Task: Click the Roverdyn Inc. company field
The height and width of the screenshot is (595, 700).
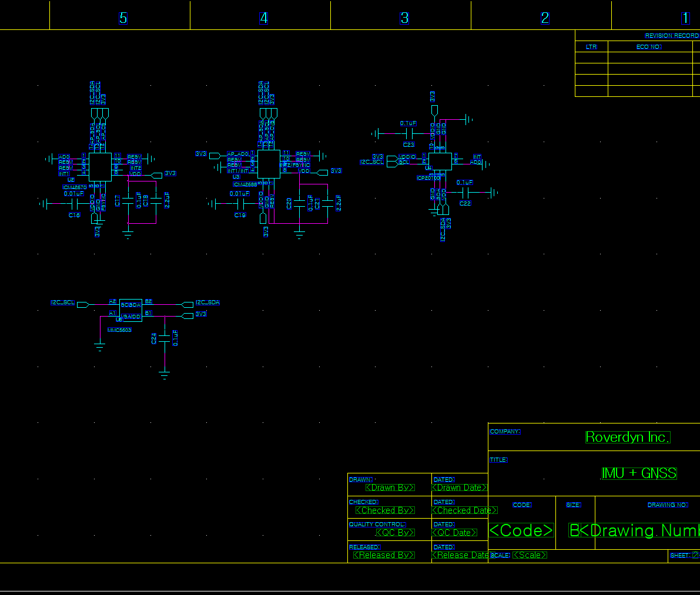Action: (x=627, y=437)
